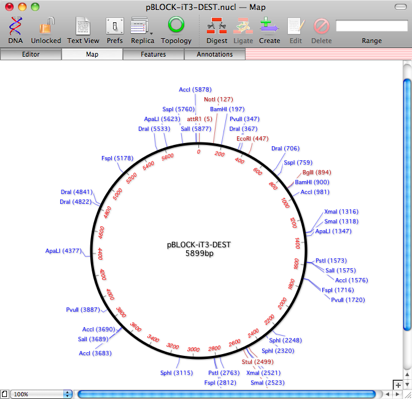Click the DraI (5533) label
The image size is (412, 399).
click(154, 129)
